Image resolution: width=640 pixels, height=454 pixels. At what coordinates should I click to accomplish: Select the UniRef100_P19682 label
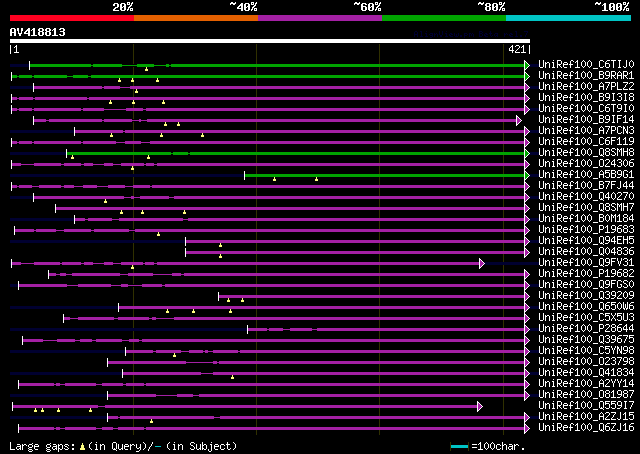pos(586,274)
